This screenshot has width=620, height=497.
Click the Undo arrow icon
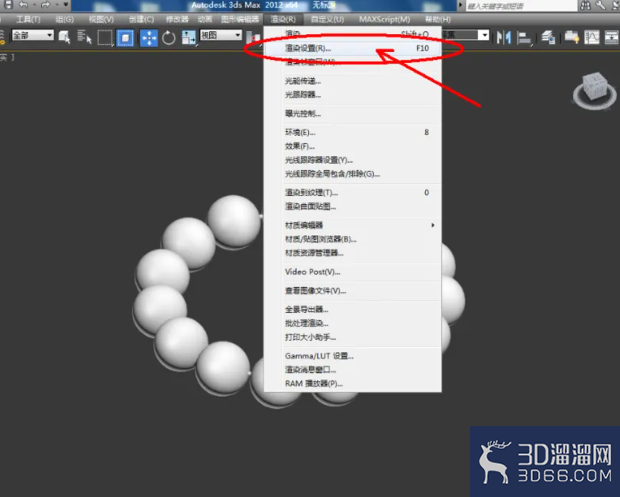(x=23, y=5)
